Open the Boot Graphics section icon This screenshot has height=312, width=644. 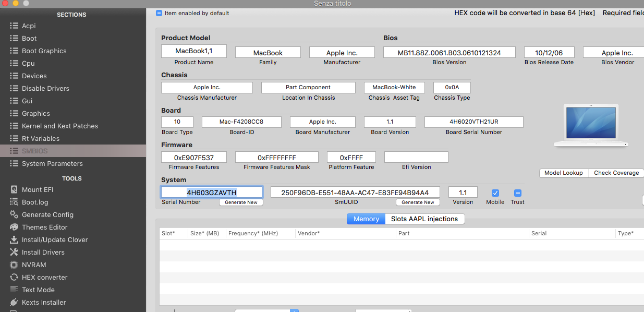(x=14, y=51)
